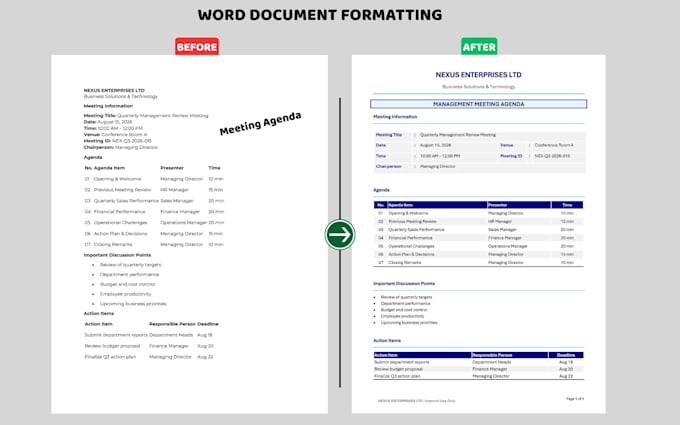Select Chairperson line in Before page

click(121, 147)
